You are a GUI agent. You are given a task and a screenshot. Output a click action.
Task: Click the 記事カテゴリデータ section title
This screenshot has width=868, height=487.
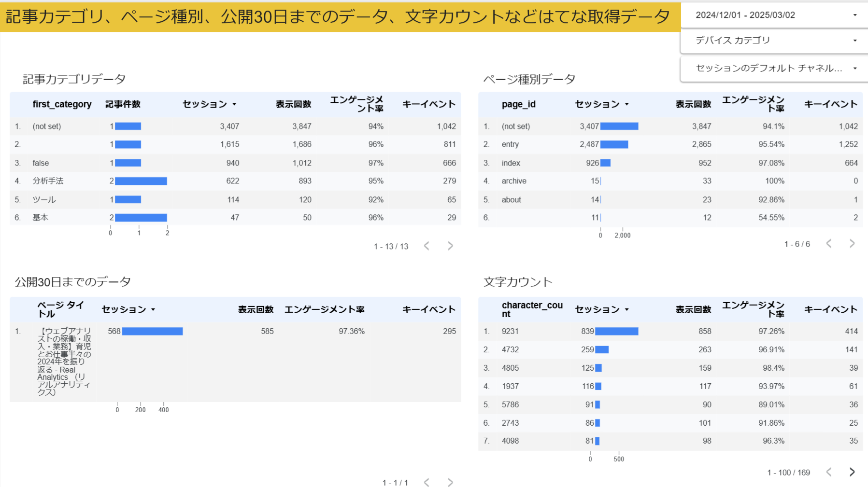(74, 79)
